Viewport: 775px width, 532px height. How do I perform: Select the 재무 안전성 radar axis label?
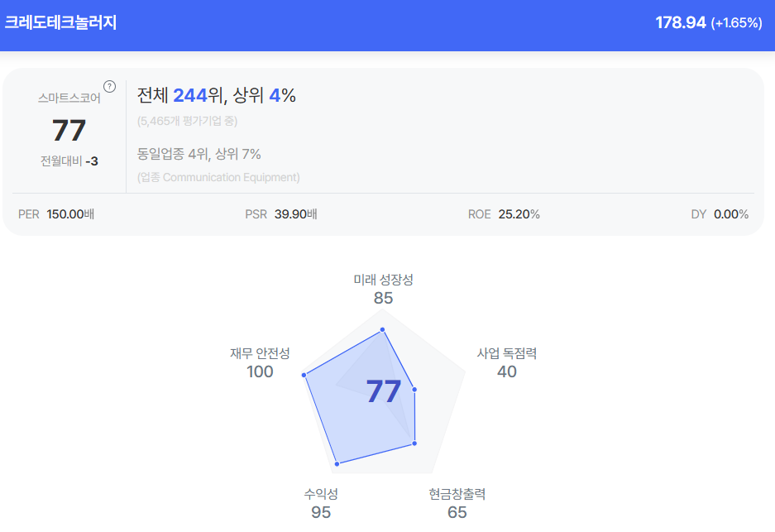(260, 353)
